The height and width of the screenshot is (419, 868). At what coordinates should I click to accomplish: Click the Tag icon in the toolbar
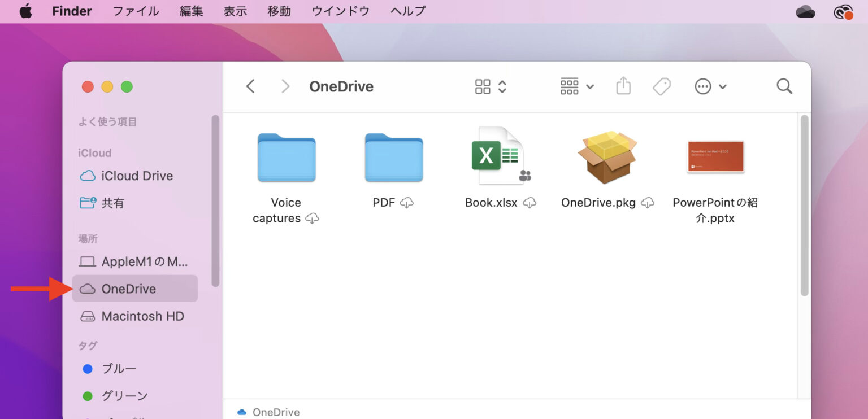[661, 86]
